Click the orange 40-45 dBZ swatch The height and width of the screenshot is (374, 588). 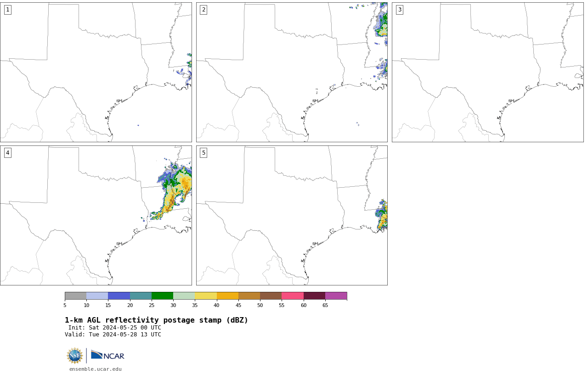[x=227, y=296]
